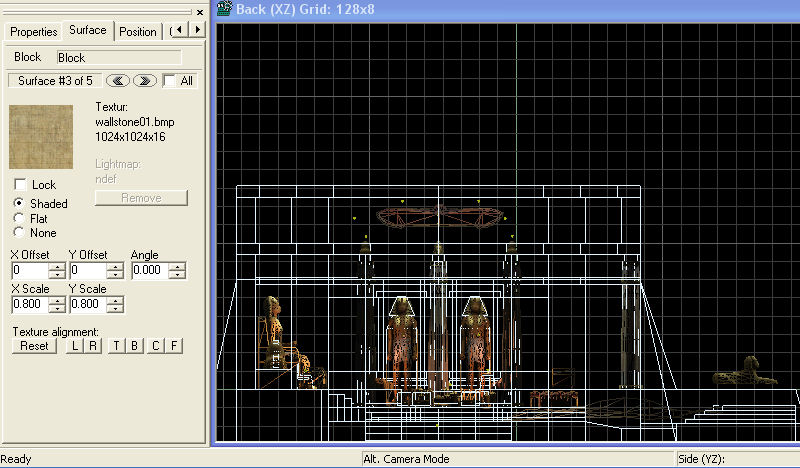The image size is (800, 468).
Task: Go to previous surface with left arrows button
Action: [119, 80]
